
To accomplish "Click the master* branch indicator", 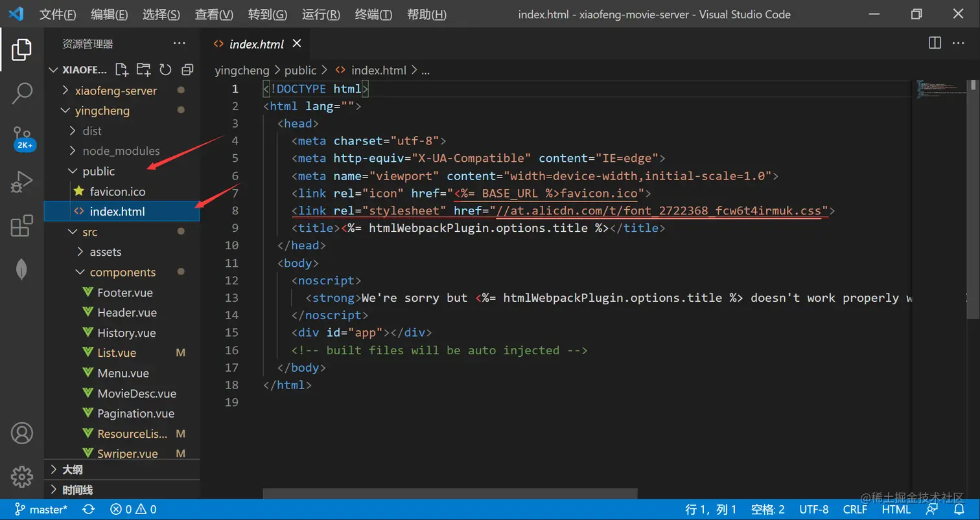I will click(41, 510).
